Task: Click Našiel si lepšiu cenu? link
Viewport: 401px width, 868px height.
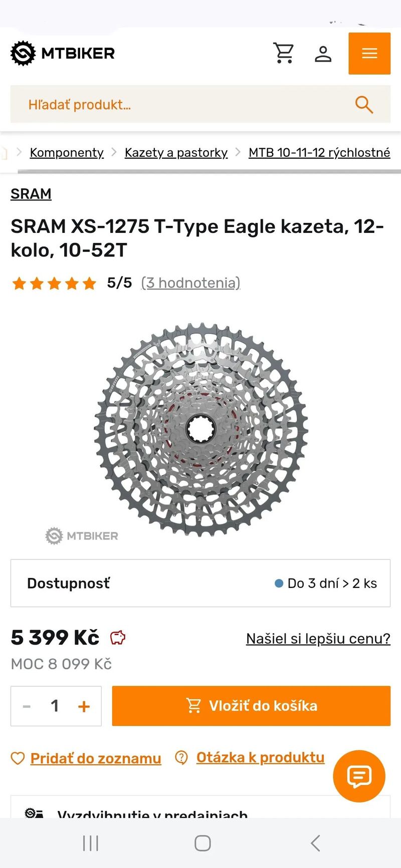Action: 318,639
